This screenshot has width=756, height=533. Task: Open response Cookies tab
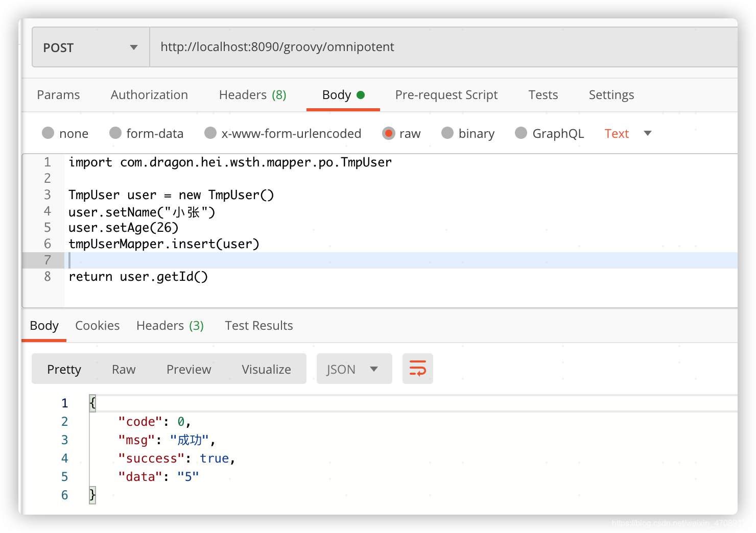tap(97, 326)
